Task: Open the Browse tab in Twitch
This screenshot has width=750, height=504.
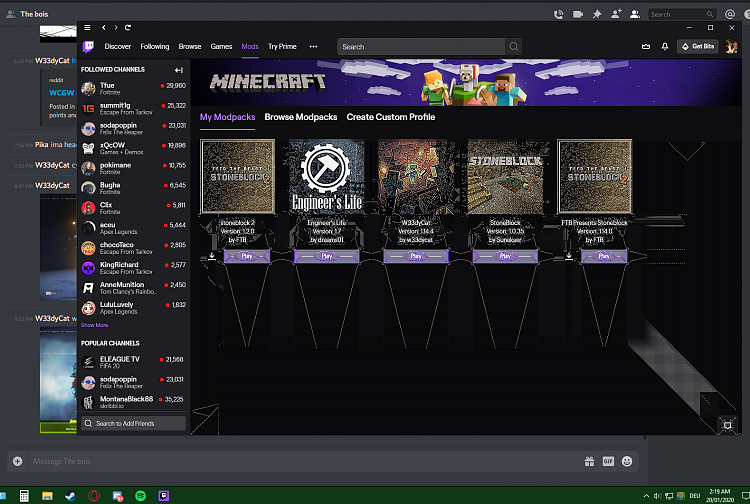Action: coord(190,46)
